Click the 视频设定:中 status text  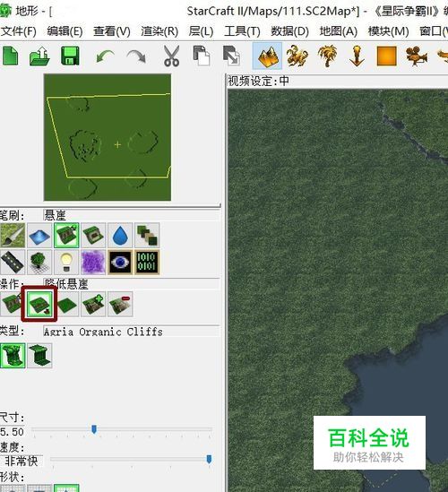click(x=258, y=82)
